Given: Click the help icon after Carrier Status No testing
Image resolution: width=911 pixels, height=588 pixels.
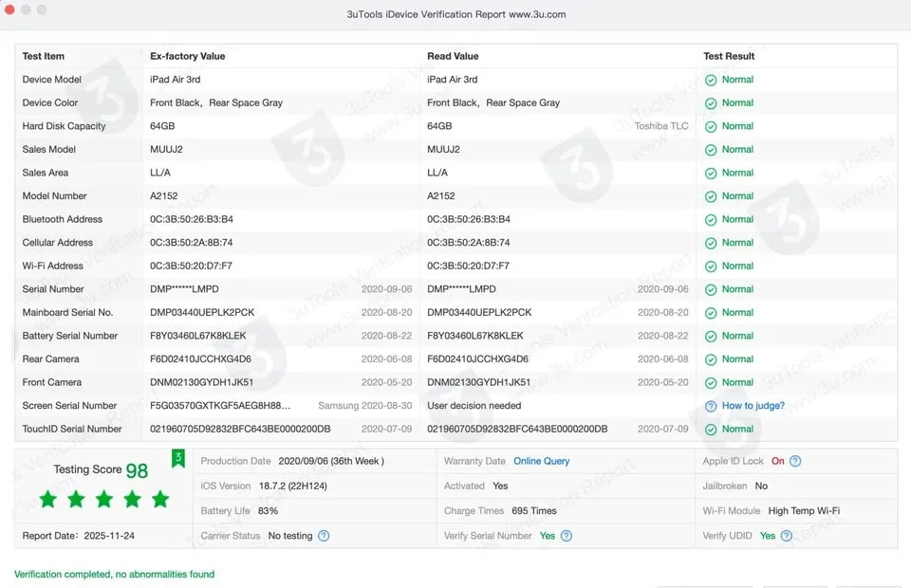Looking at the screenshot, I should pos(323,535).
